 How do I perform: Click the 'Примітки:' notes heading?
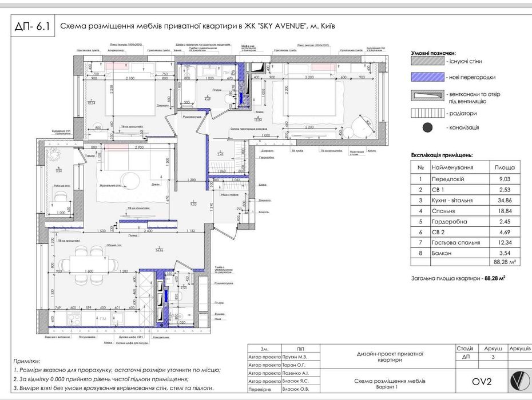(27, 361)
